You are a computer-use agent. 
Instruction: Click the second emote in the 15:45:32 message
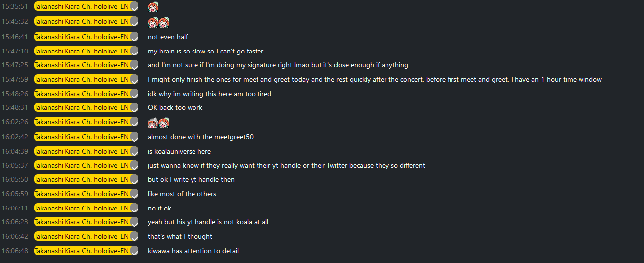click(x=164, y=22)
